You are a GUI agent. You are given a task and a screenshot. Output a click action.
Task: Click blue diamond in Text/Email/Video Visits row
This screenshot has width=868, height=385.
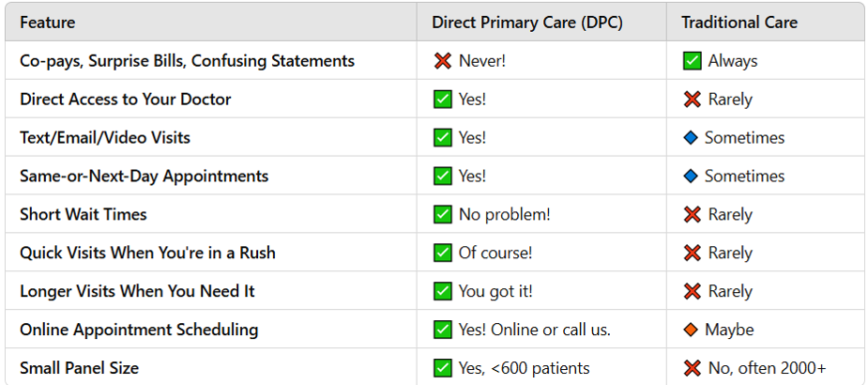click(x=692, y=138)
